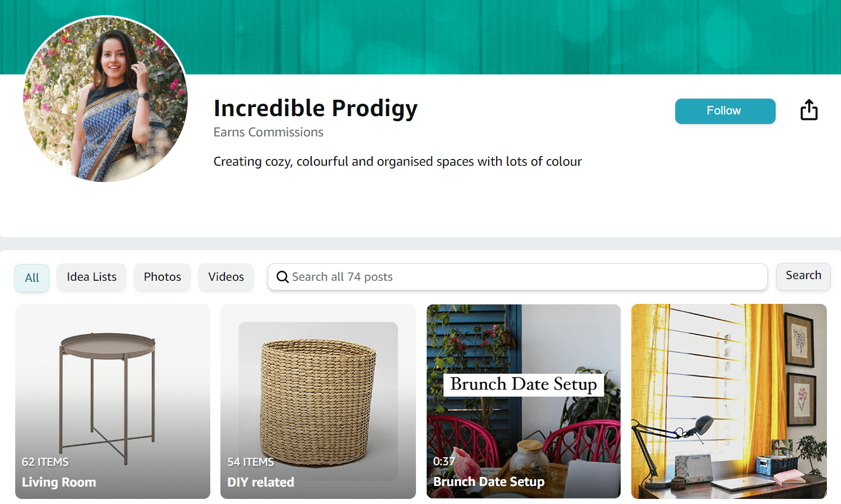Click the Living Room title text
This screenshot has height=504, width=841.
click(x=59, y=482)
